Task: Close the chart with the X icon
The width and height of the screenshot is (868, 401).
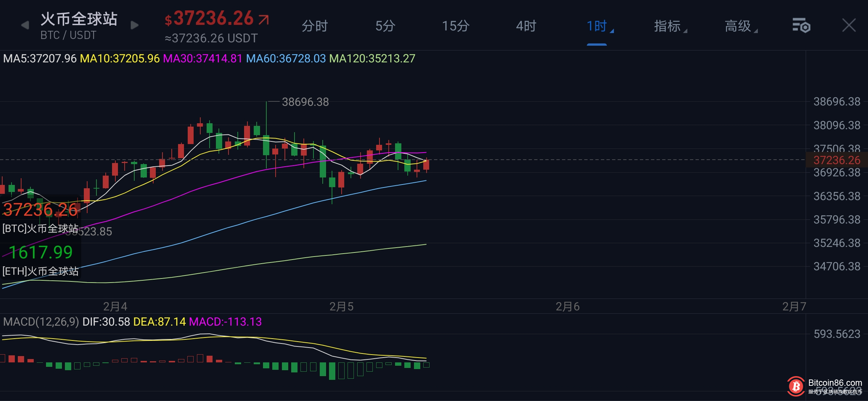Action: (849, 26)
